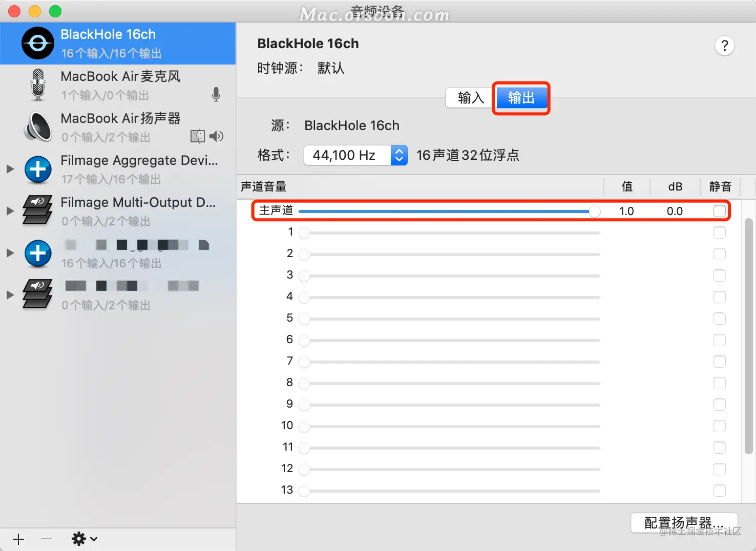Viewport: 756px width, 551px height.
Task: Click the channel 13 volume slider
Action: [x=449, y=491]
